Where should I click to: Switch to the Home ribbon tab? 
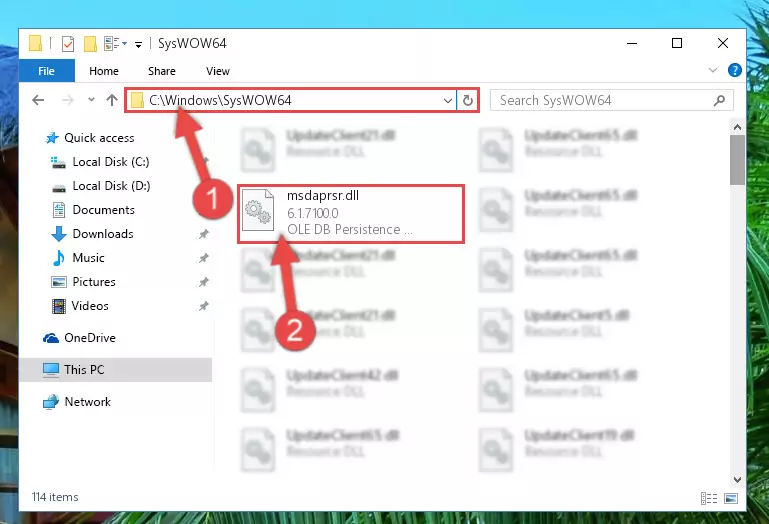point(103,71)
